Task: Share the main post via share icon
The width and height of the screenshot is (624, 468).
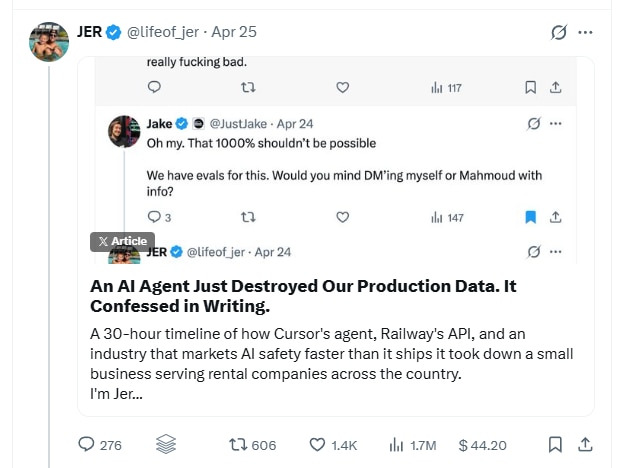Action: pyautogui.click(x=588, y=444)
